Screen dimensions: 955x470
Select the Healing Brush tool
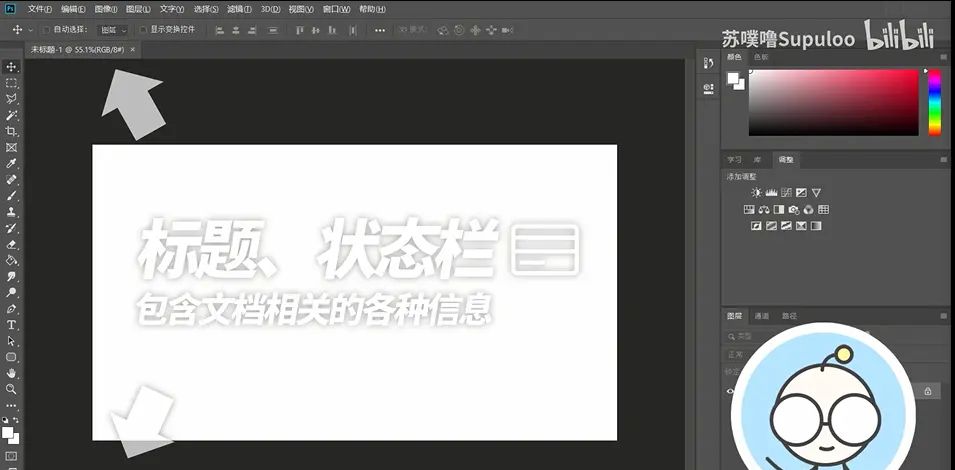coord(11,180)
